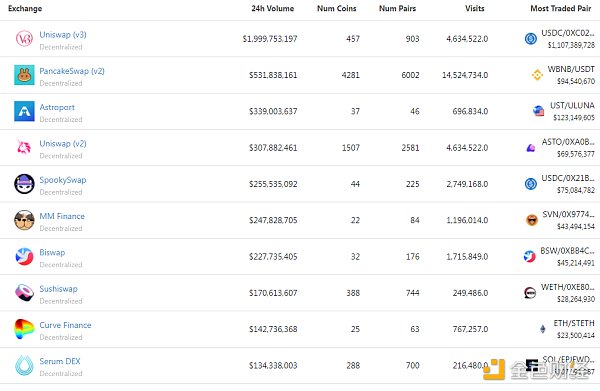Open the Curve Finance exchange link
Viewport: 600px width, 391px height.
[65, 325]
